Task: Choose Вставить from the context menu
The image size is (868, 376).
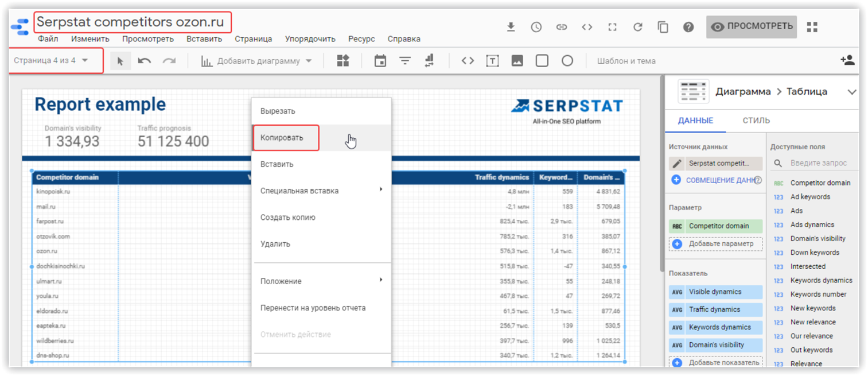Action: (x=321, y=164)
